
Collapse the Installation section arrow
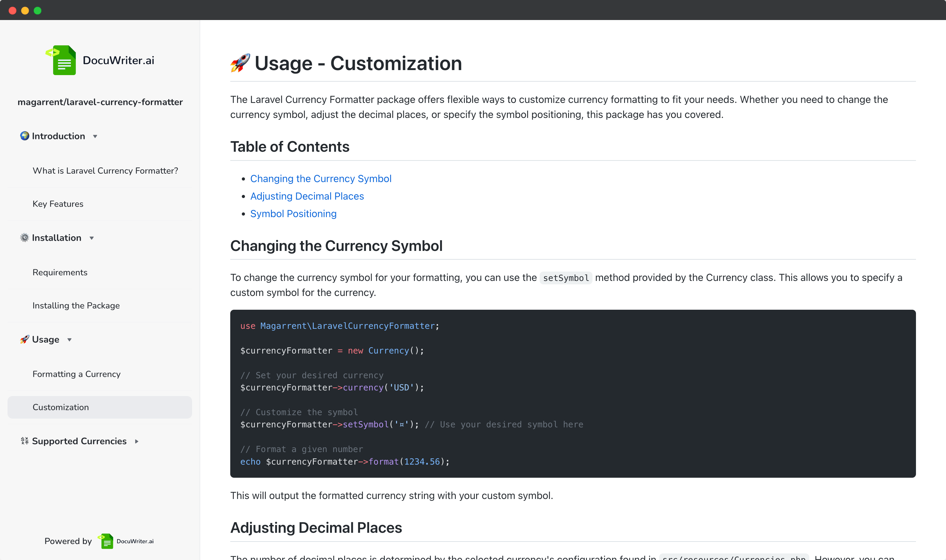pos(91,238)
